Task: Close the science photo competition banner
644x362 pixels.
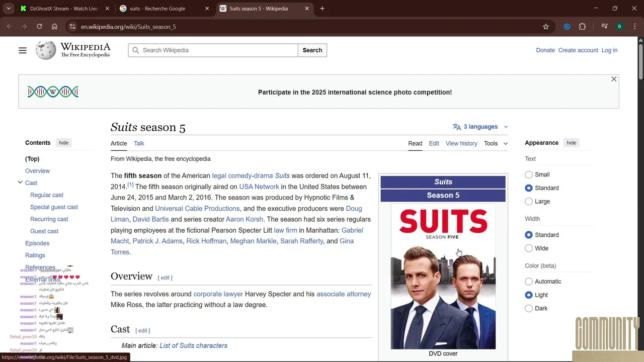Action: point(614,79)
